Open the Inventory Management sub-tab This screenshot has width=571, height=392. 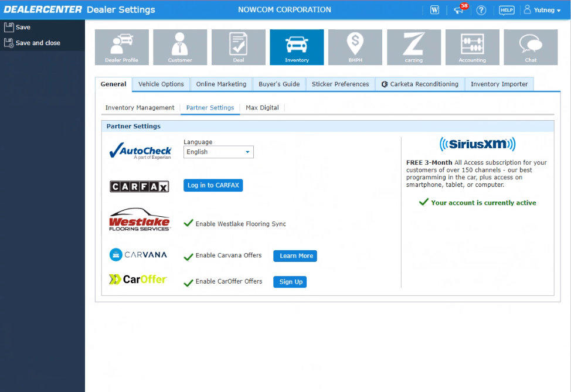(x=140, y=108)
